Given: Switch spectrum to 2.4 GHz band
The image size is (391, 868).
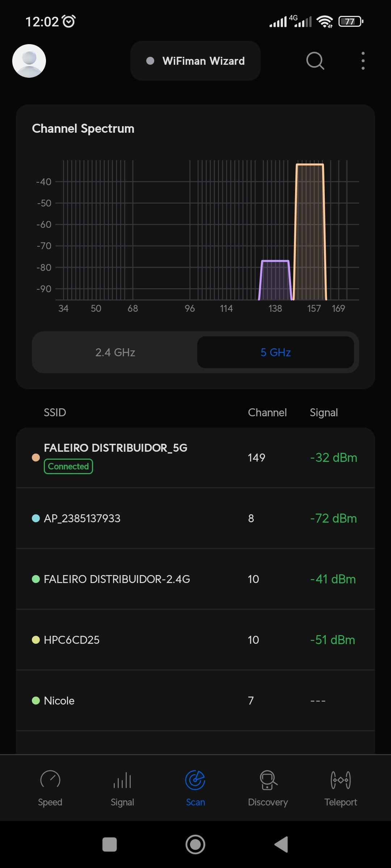Looking at the screenshot, I should click(115, 352).
